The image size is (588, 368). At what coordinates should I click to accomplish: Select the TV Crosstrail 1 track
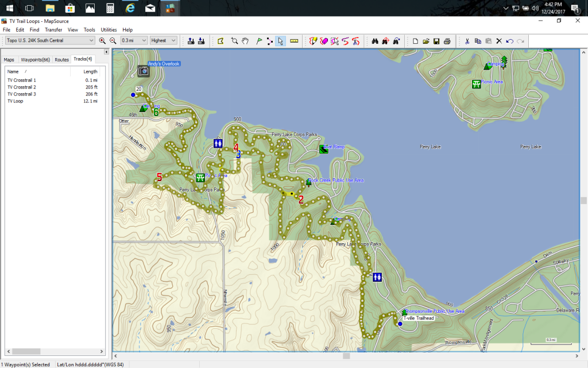click(x=52, y=80)
